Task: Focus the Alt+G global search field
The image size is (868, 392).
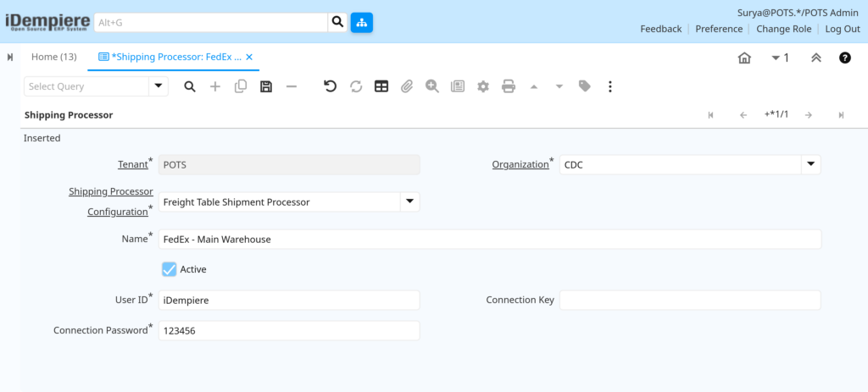Action: click(x=211, y=23)
